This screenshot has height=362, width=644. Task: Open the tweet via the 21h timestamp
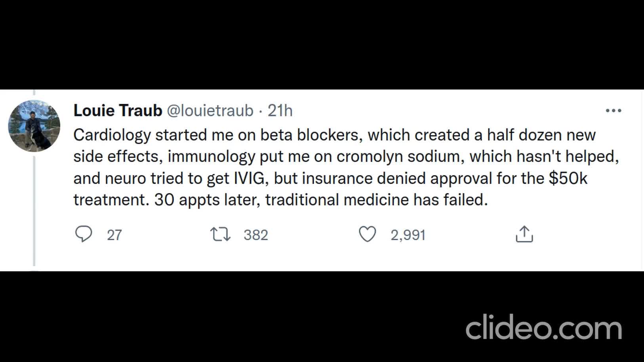pos(280,111)
